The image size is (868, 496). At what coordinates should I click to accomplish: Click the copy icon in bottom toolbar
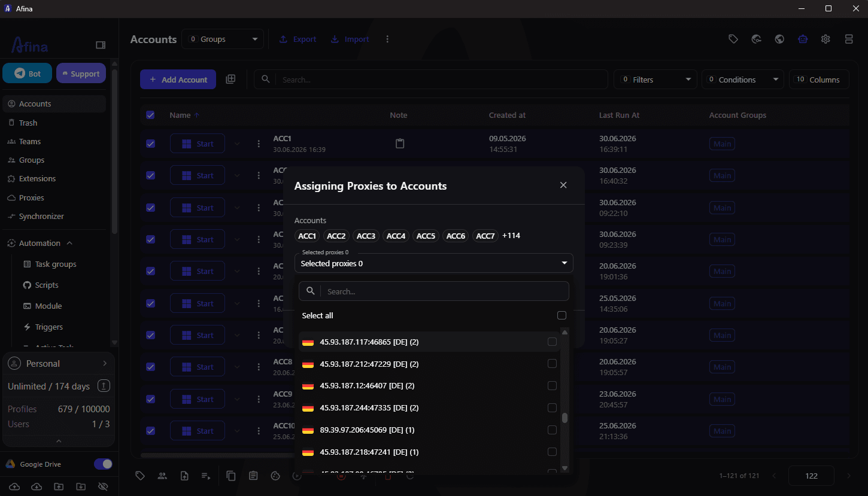pos(231,476)
